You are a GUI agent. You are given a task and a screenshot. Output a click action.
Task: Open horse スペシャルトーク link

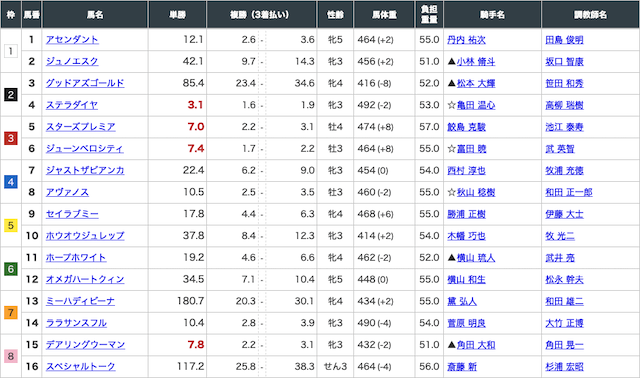coord(80,367)
